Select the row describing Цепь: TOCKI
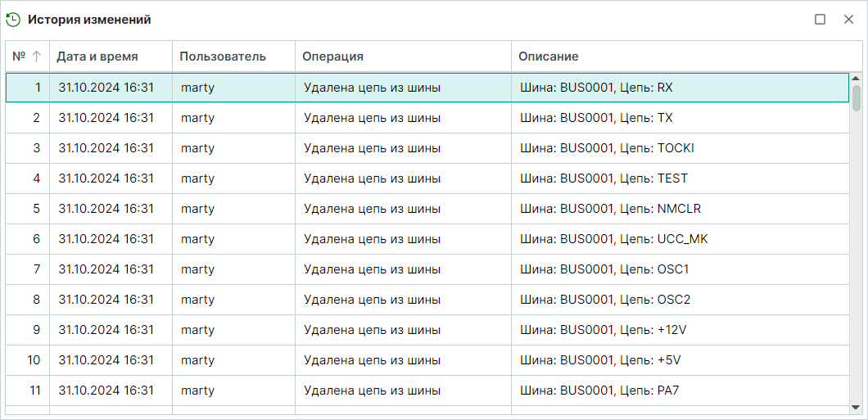This screenshot has width=868, height=420. tap(426, 148)
